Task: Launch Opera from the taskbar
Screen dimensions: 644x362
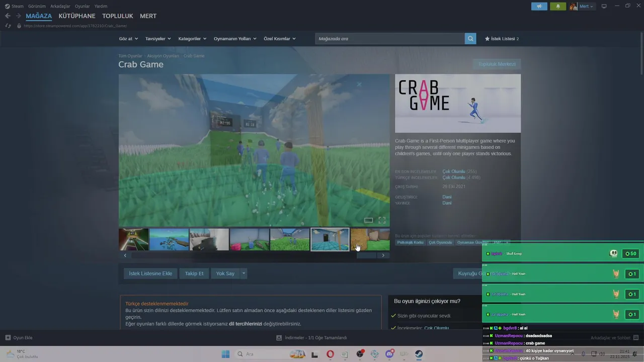Action: click(330, 354)
